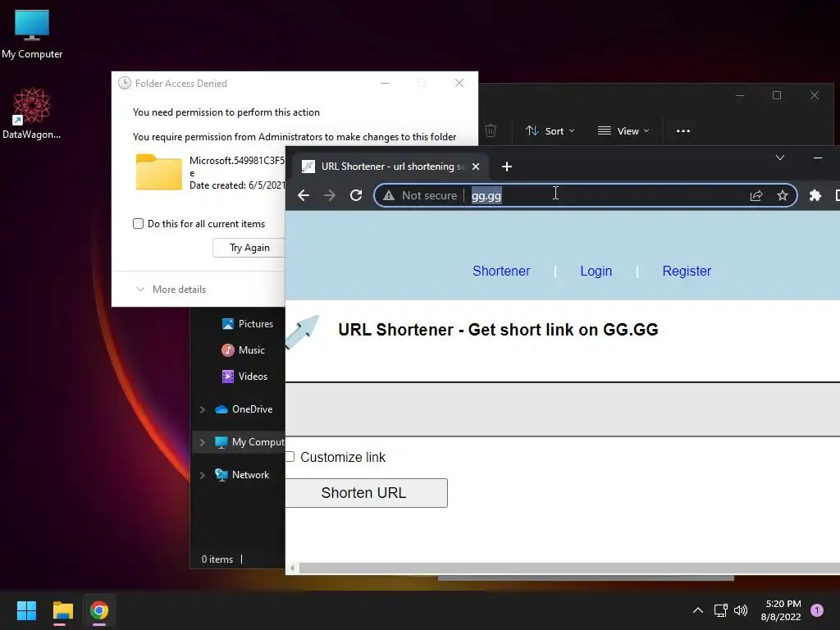Click the folder icon in the dialog
The height and width of the screenshot is (630, 840).
point(158,172)
